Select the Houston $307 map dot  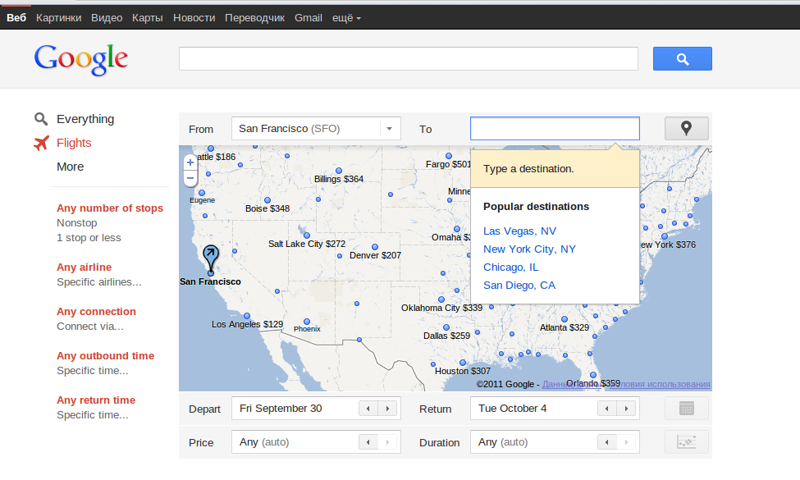(x=463, y=363)
